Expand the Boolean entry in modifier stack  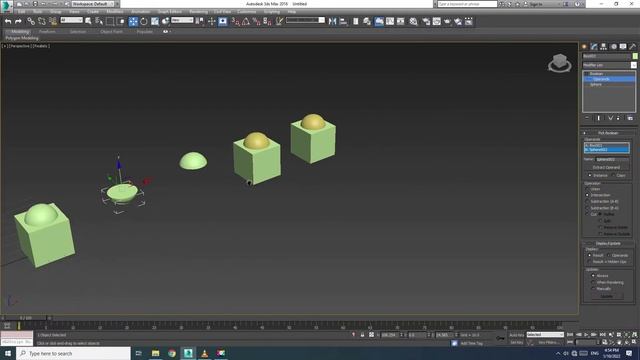[587, 74]
